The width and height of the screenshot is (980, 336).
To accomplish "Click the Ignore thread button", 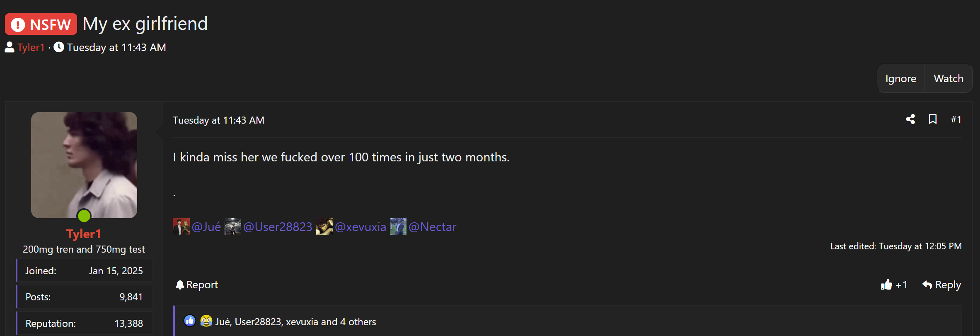I will click(901, 78).
